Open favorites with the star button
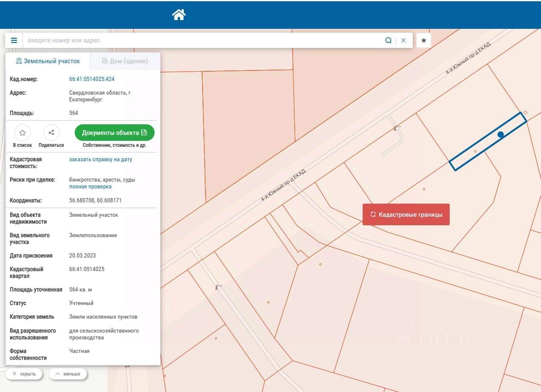 pyautogui.click(x=424, y=40)
